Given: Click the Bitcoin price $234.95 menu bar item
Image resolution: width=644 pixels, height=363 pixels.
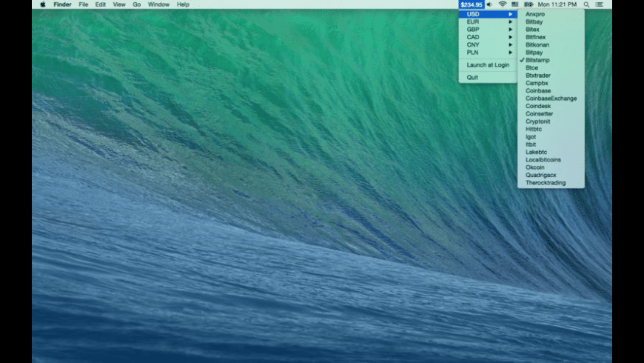Looking at the screenshot, I should click(x=471, y=4).
